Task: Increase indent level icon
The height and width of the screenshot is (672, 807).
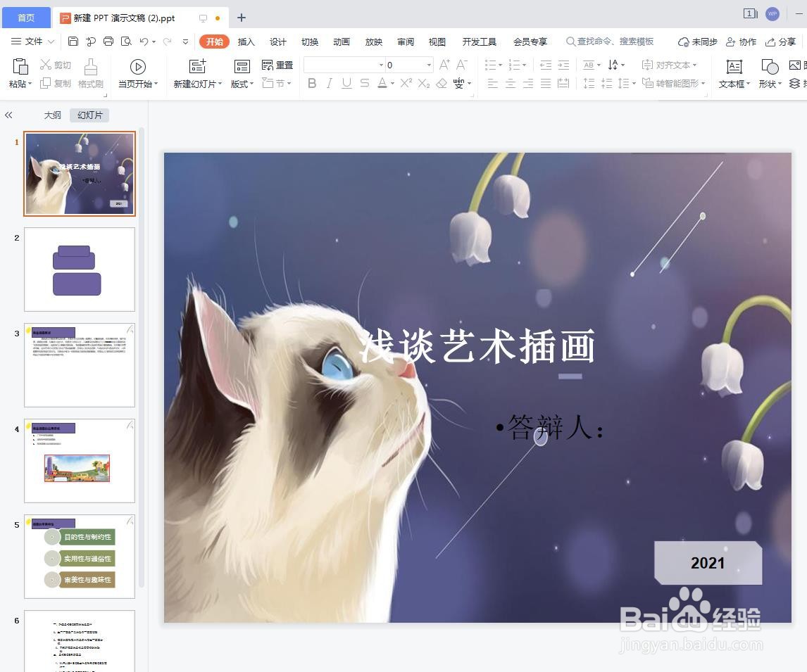Action: coord(563,65)
